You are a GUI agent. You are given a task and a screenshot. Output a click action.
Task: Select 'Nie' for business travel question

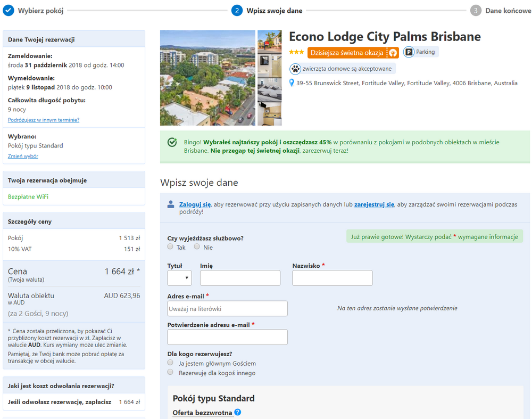point(196,247)
